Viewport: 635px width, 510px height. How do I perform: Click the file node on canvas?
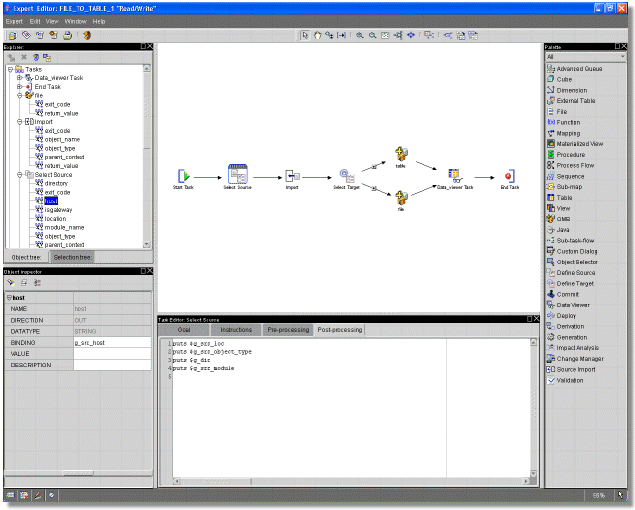(401, 201)
